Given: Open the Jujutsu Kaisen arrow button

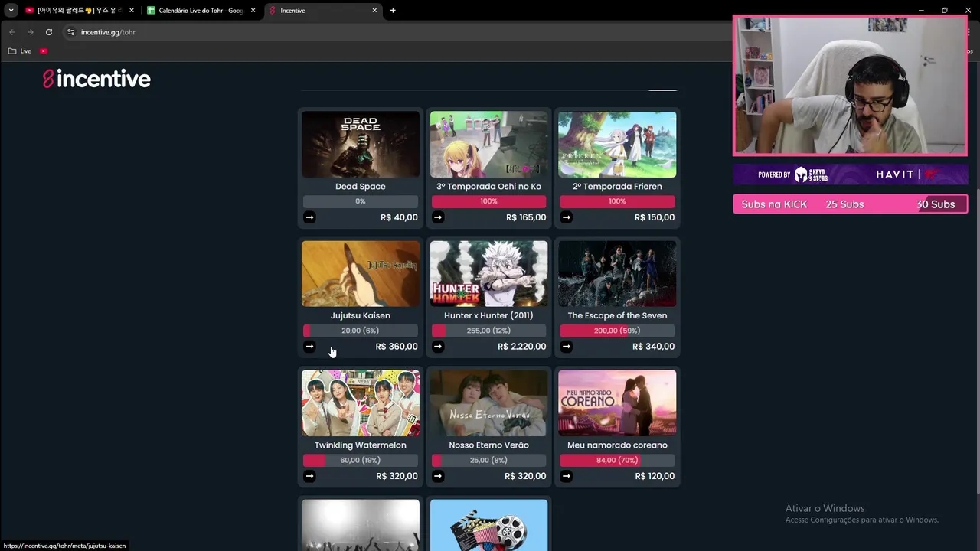Looking at the screenshot, I should (x=309, y=347).
